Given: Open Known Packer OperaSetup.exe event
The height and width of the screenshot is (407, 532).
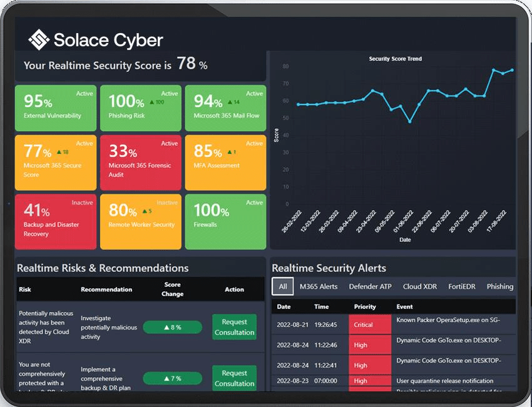Looking at the screenshot, I should [x=448, y=319].
